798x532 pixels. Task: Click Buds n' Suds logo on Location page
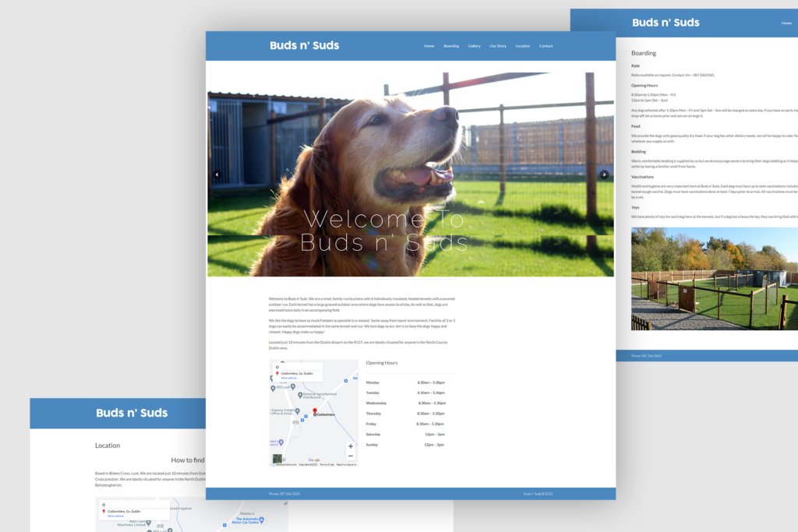[132, 413]
